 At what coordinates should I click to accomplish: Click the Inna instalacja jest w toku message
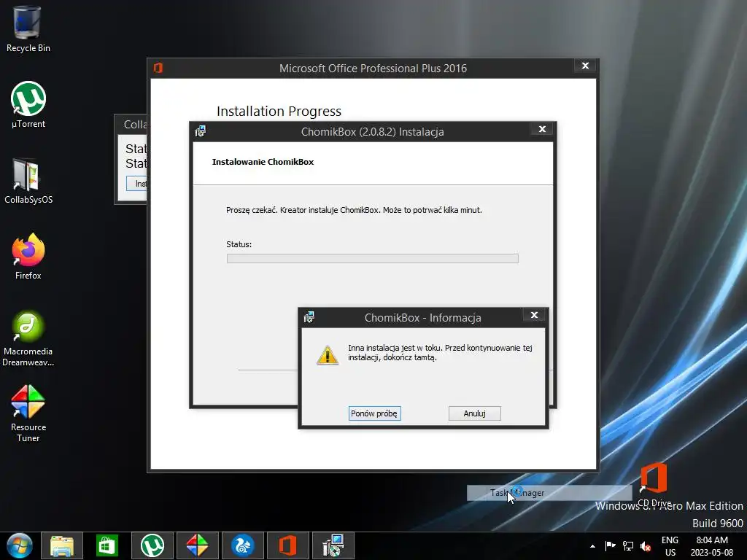(440, 352)
